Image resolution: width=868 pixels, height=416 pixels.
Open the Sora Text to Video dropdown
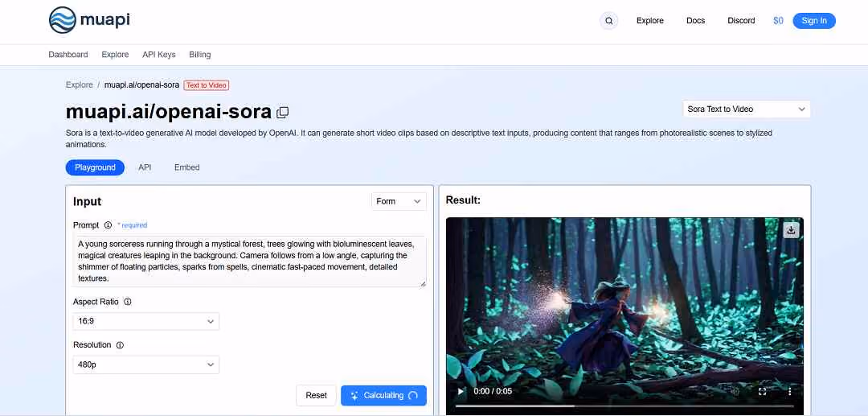pos(746,109)
